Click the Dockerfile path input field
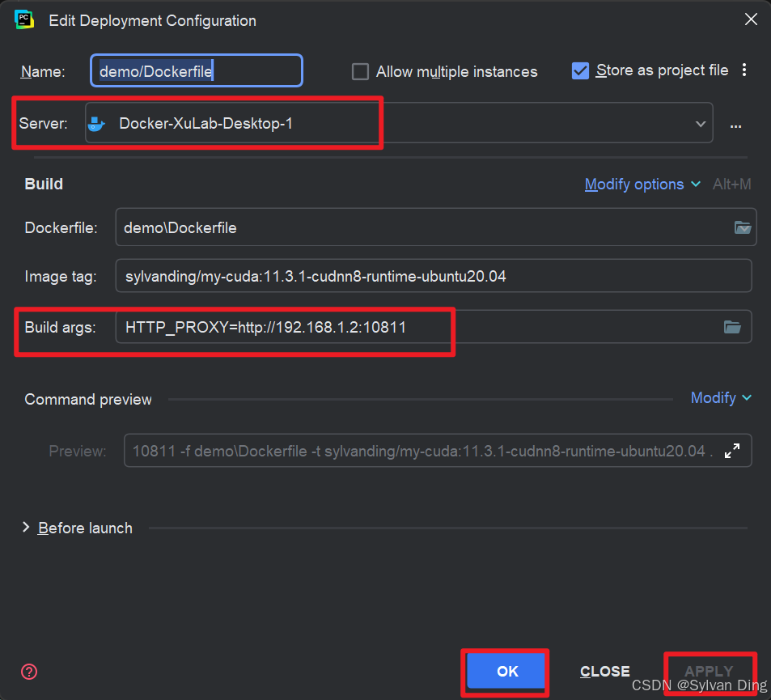This screenshot has width=771, height=700. click(x=435, y=227)
